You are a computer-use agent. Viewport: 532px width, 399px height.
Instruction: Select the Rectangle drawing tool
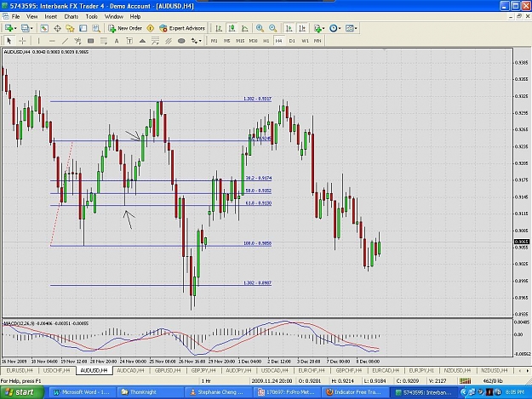(90, 41)
